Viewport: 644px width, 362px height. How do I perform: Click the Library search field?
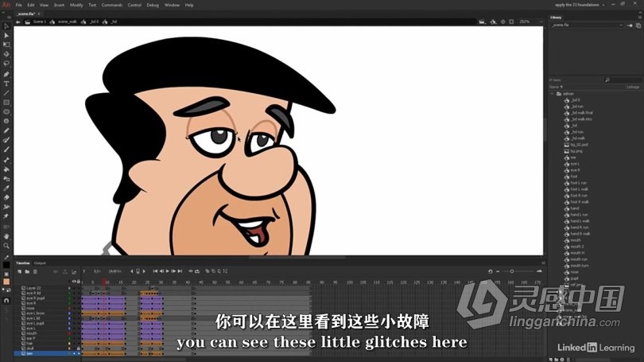pyautogui.click(x=623, y=80)
